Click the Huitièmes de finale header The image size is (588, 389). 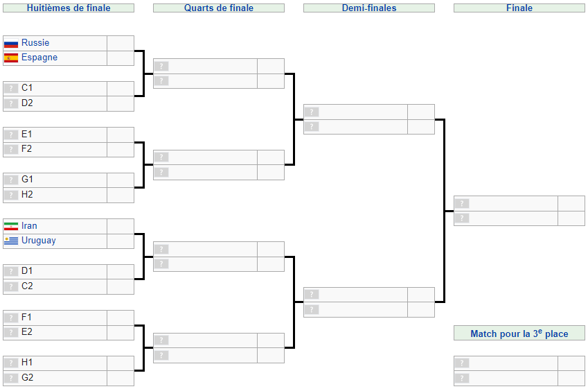(x=69, y=8)
